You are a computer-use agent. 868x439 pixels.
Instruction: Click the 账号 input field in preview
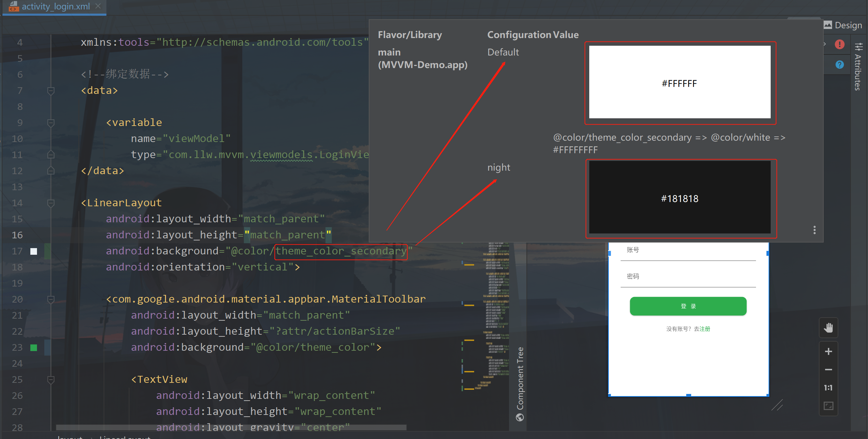pyautogui.click(x=688, y=252)
